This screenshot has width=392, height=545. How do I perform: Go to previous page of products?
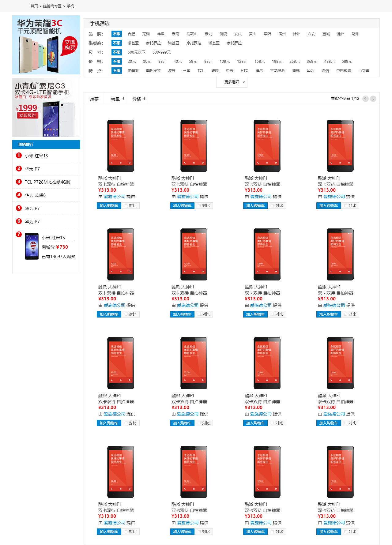point(365,99)
